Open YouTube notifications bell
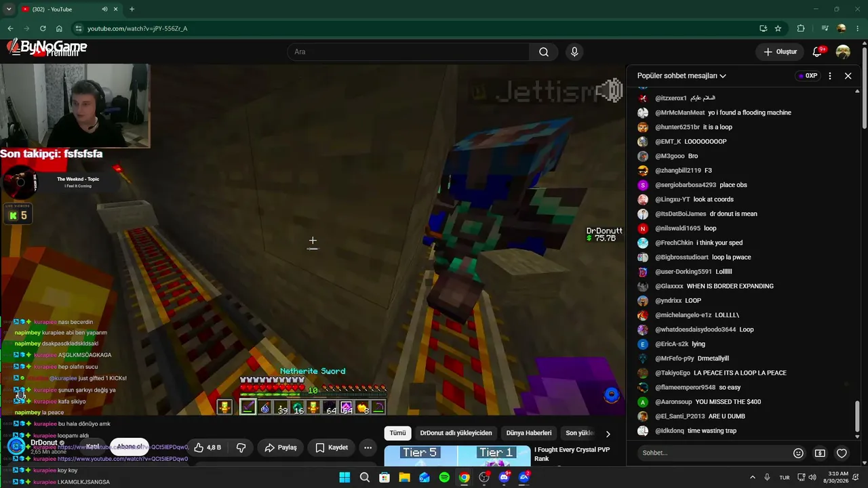The image size is (868, 488). click(x=818, y=52)
